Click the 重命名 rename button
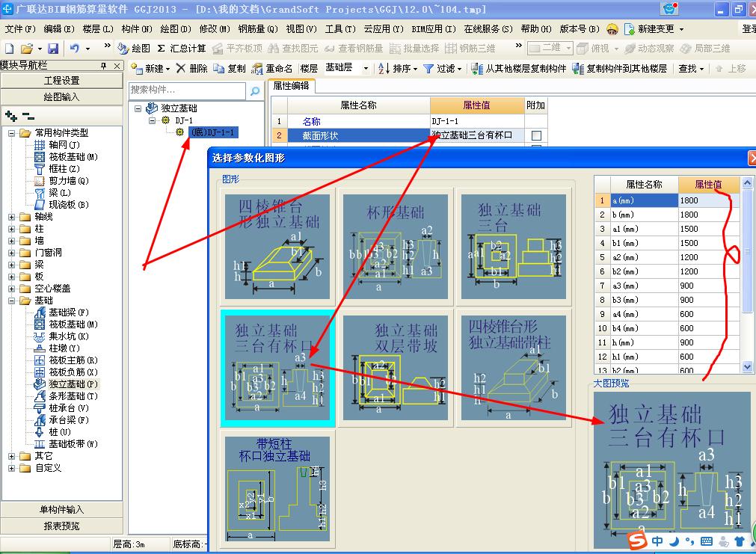This screenshot has height=554, width=756. pyautogui.click(x=272, y=69)
